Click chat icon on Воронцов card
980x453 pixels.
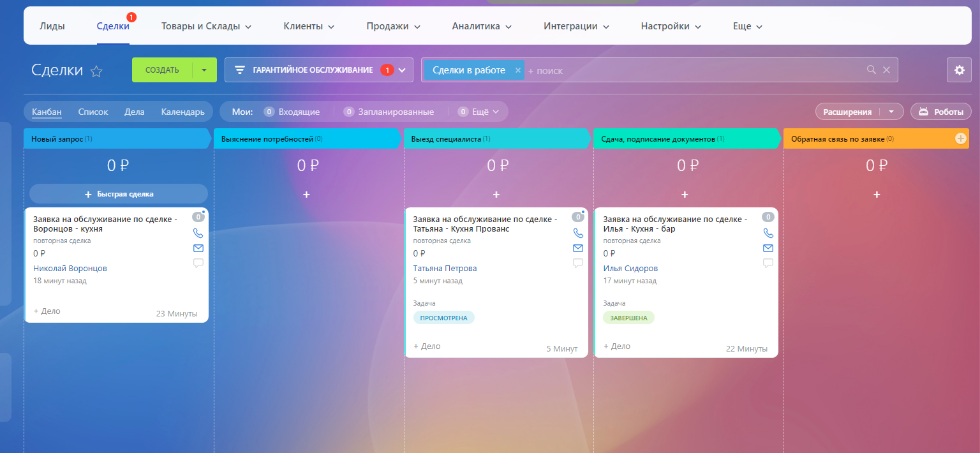198,263
